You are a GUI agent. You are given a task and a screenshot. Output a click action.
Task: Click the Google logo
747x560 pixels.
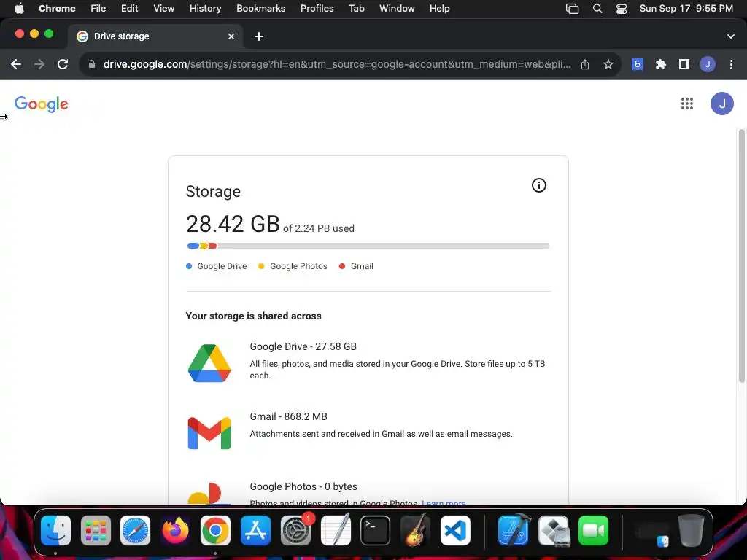point(42,104)
